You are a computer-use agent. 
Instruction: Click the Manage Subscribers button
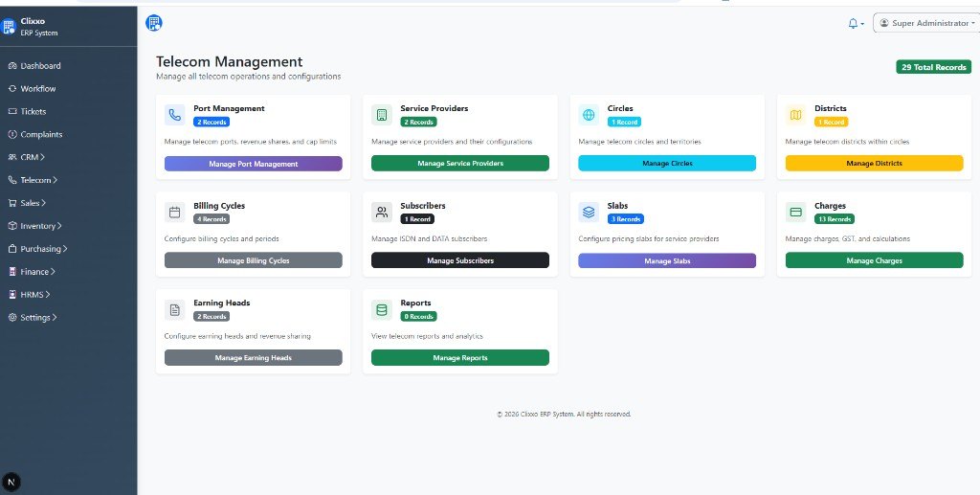[x=460, y=260]
